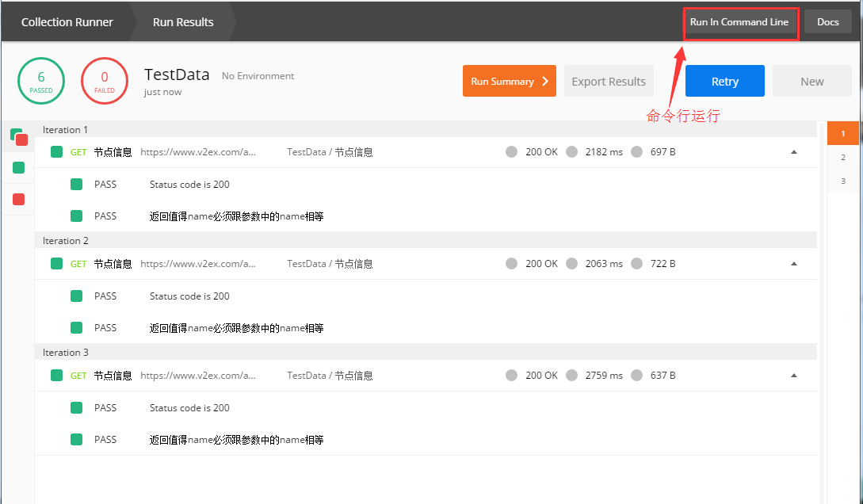Click TestData / 节点信息 path in Iteration 2
Image resolution: width=863 pixels, height=504 pixels.
pyautogui.click(x=330, y=264)
